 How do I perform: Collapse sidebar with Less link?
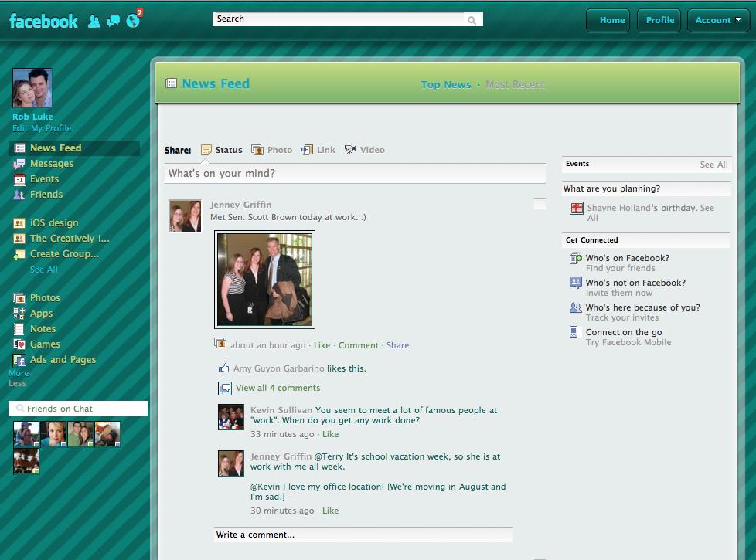(17, 383)
